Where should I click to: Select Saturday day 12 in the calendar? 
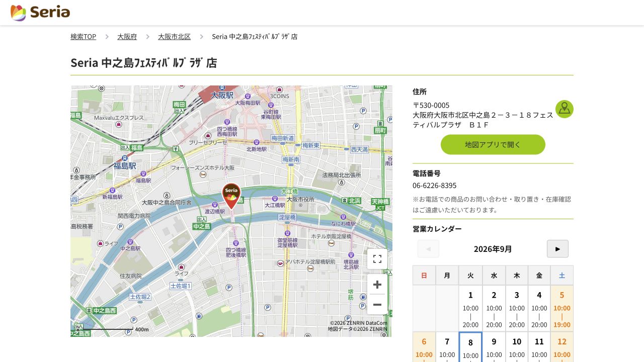[x=562, y=347]
